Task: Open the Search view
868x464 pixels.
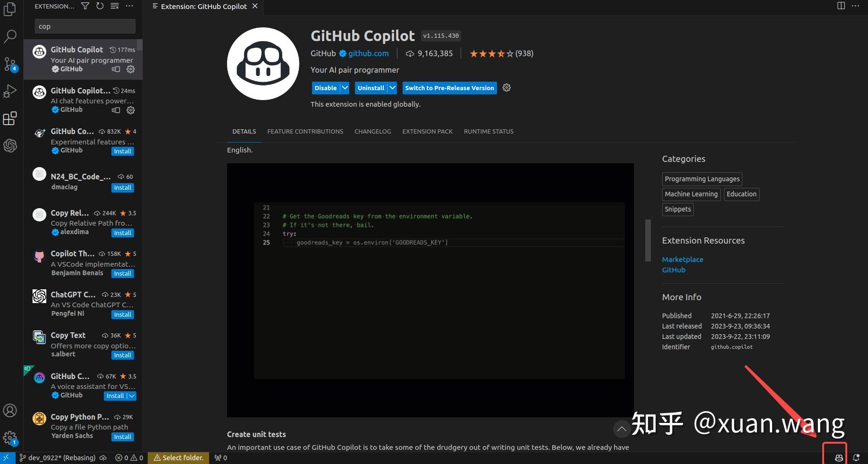Action: tap(10, 36)
